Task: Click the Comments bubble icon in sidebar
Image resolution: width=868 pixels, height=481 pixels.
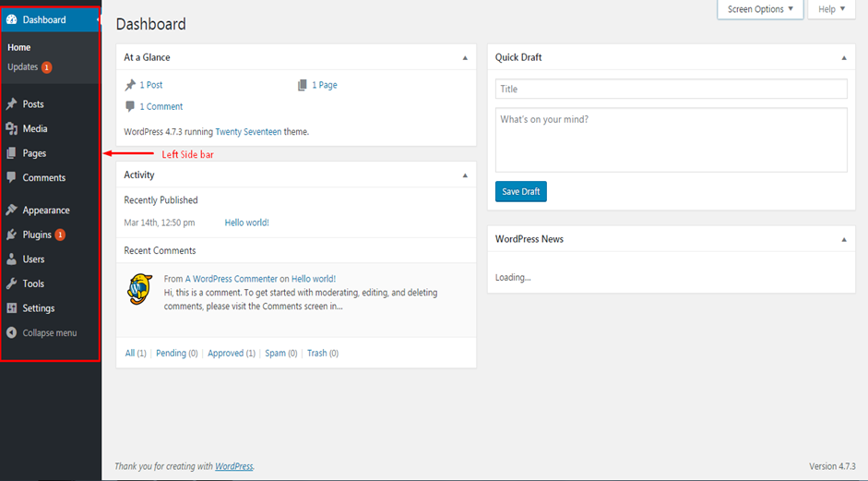Action: pos(12,177)
